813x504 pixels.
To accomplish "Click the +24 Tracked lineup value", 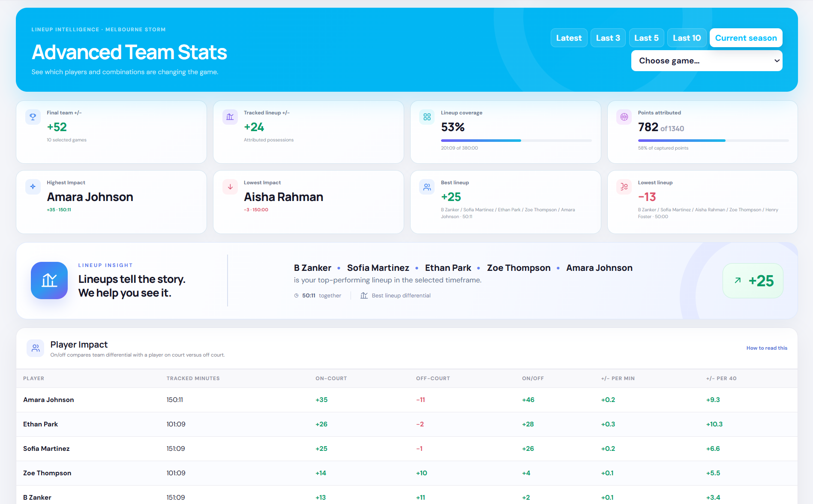I will coord(254,127).
